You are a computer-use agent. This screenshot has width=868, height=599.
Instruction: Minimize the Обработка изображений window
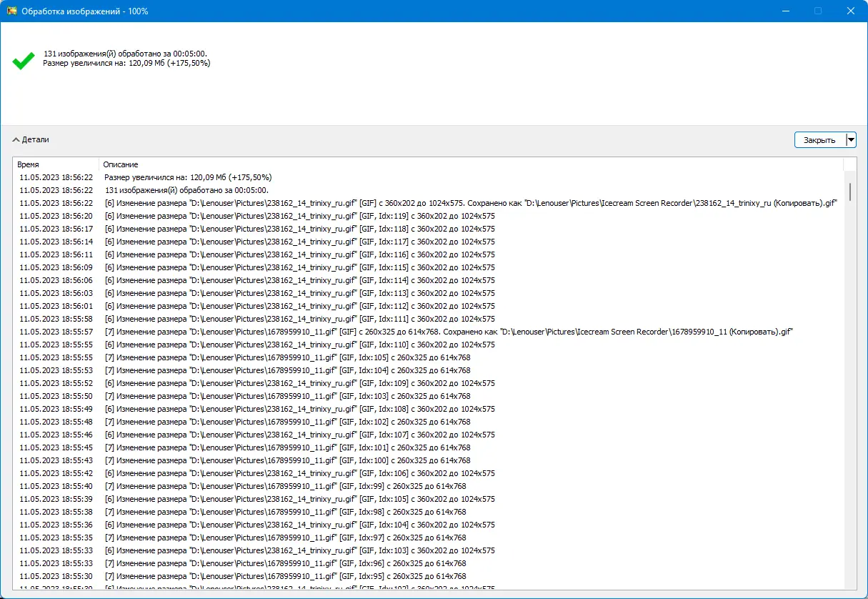[785, 11]
